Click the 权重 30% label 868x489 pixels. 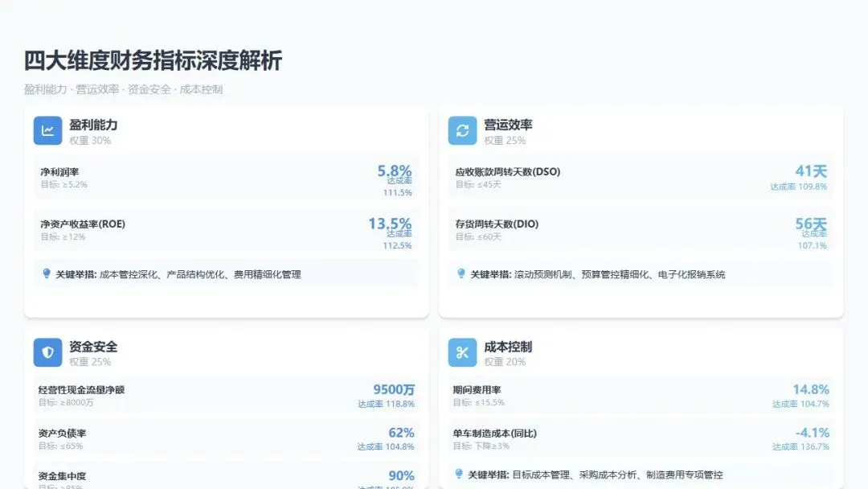[x=90, y=141]
